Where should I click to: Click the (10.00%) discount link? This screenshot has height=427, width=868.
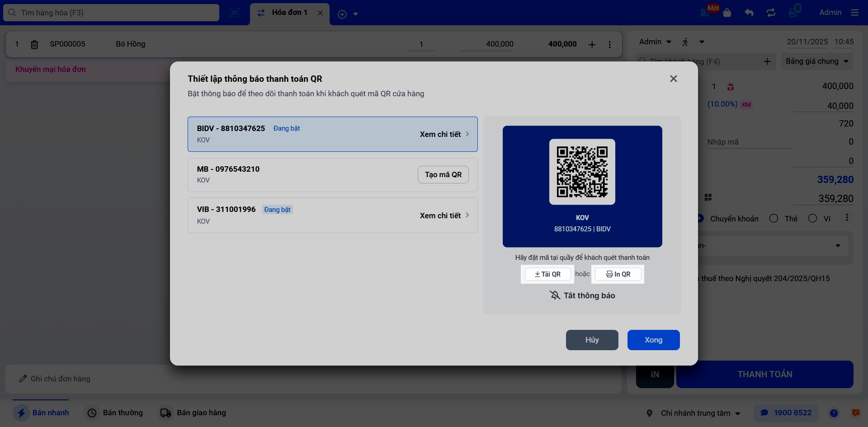click(722, 104)
